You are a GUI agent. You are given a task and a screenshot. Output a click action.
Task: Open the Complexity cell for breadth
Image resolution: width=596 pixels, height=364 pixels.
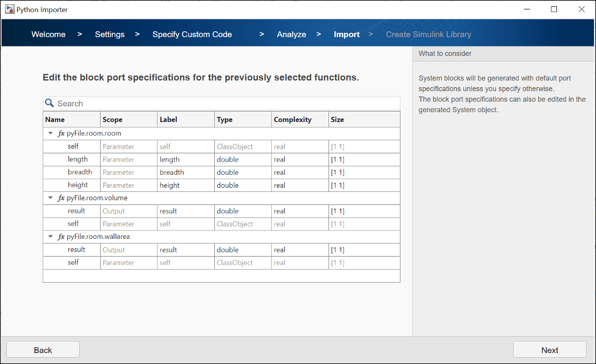pyautogui.click(x=300, y=172)
